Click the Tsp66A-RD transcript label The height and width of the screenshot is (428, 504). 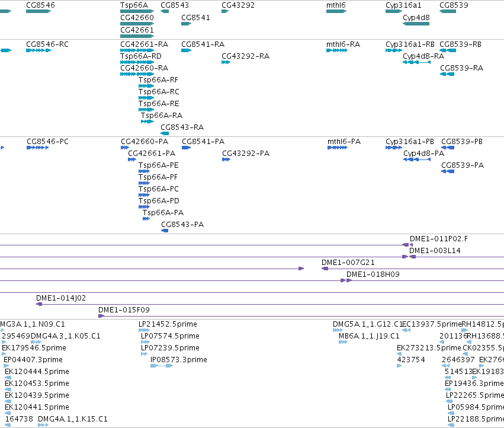[141, 56]
